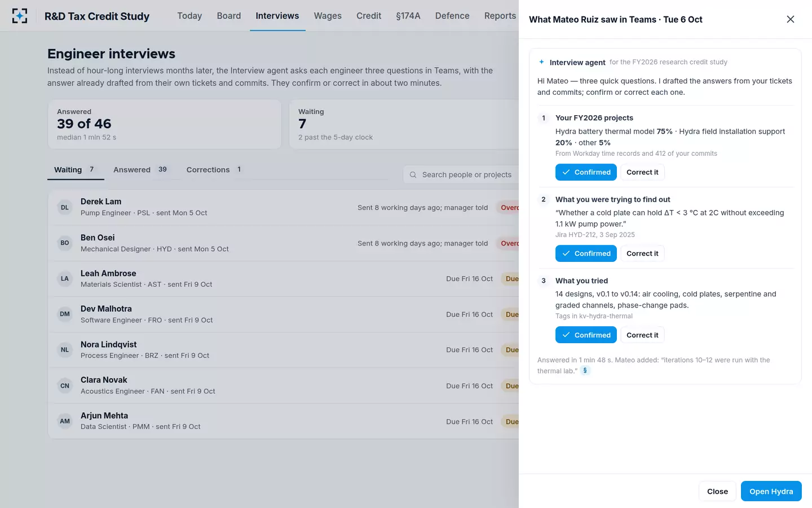Viewport: 812px width, 508px height.
Task: Click Clara Novak's CN avatar
Action: [x=65, y=386]
